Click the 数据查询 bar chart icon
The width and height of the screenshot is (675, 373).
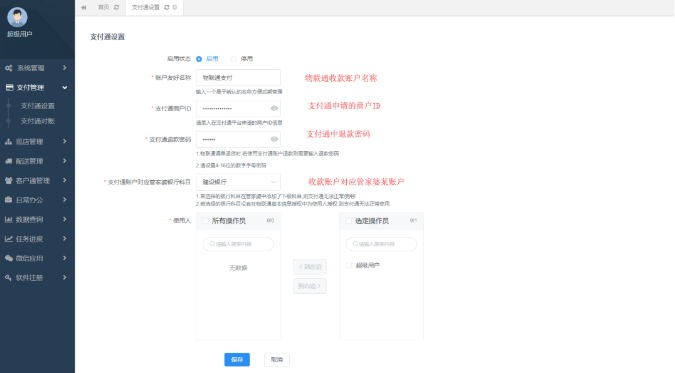pyautogui.click(x=8, y=219)
